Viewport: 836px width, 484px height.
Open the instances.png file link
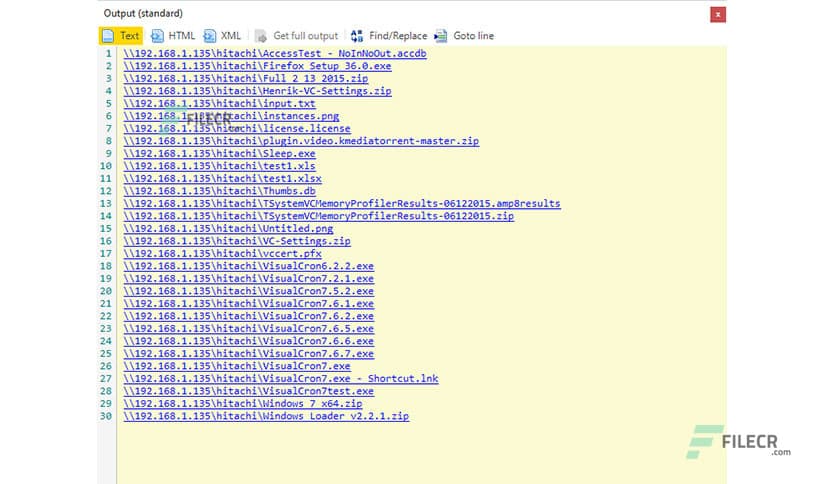[x=231, y=116]
